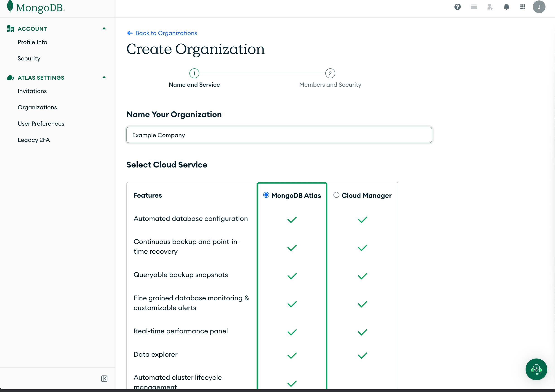555x392 pixels.
Task: Collapse the Atlas Settings section
Action: 104,78
